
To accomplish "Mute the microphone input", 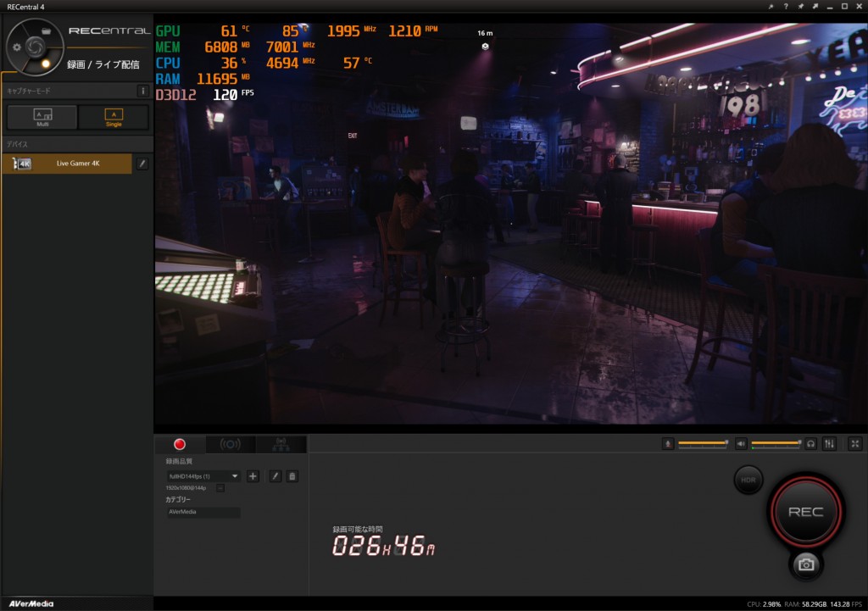I will click(668, 443).
